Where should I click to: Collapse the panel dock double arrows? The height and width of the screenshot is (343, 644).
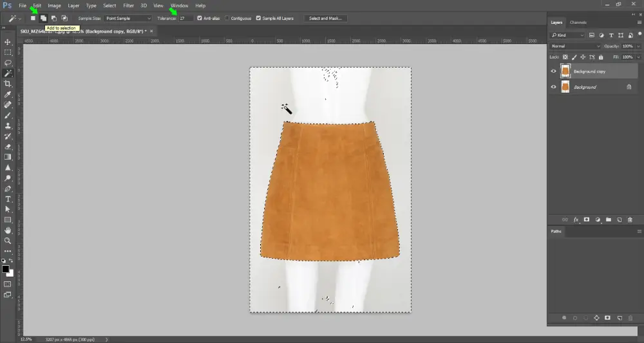[x=633, y=14]
